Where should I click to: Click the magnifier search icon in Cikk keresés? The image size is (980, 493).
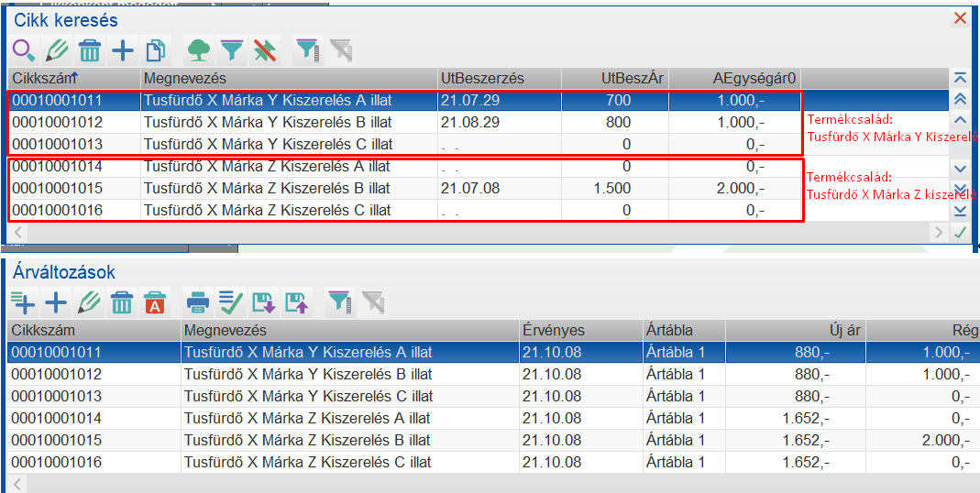coord(25,50)
